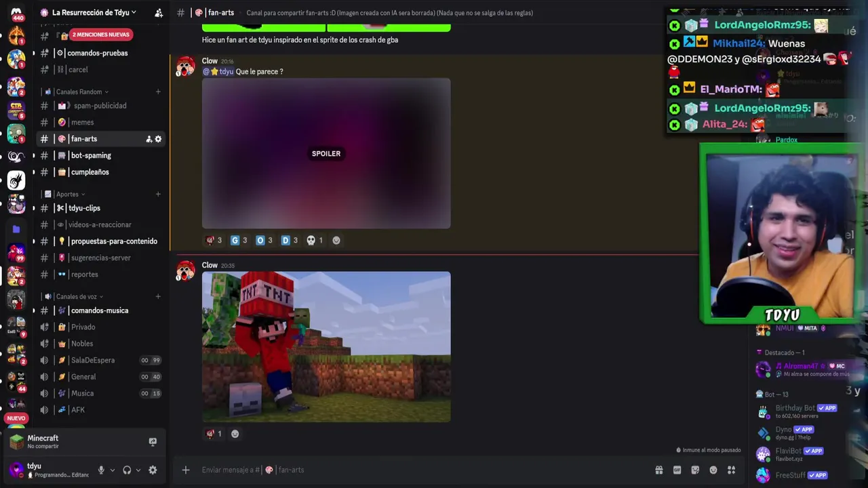Add channel to Canales de voz category
Screen dimensions: 868x488
click(x=158, y=296)
